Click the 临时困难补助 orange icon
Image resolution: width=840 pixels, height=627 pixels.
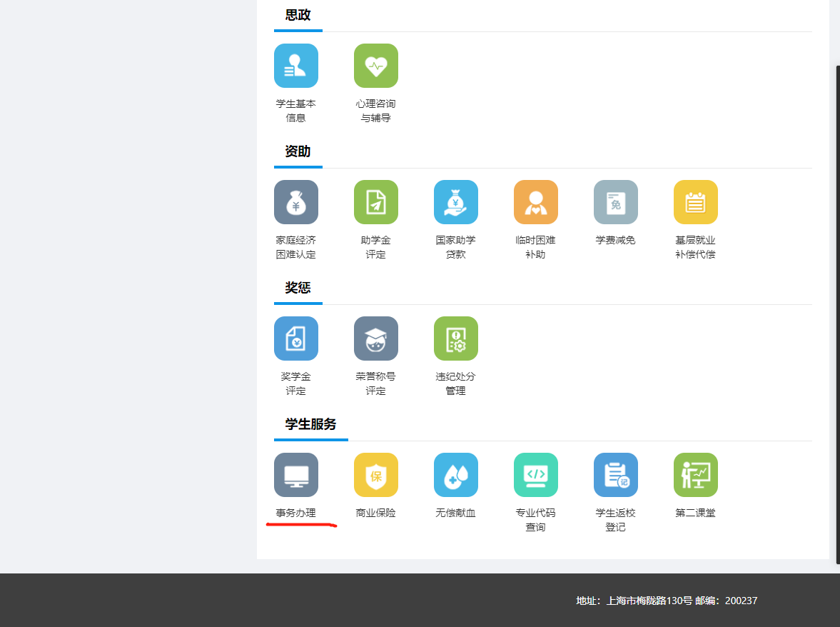(x=536, y=202)
